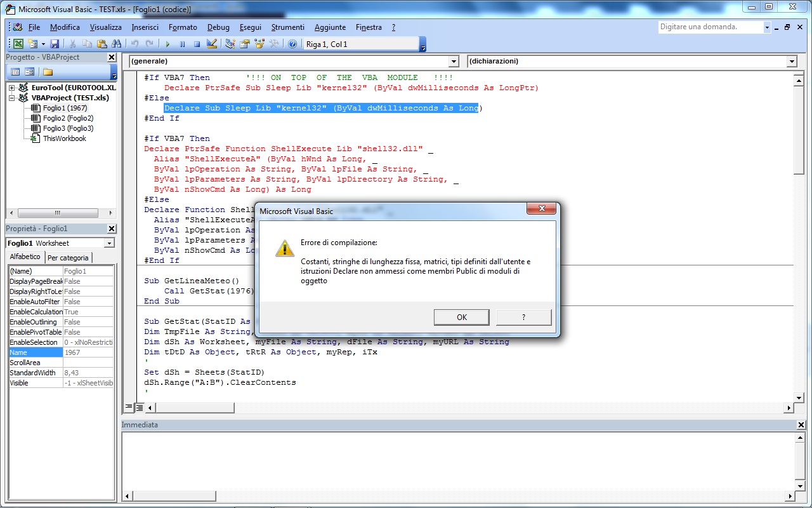Click the Undo arrow icon
Screen dimensions: 812x508
click(135, 44)
